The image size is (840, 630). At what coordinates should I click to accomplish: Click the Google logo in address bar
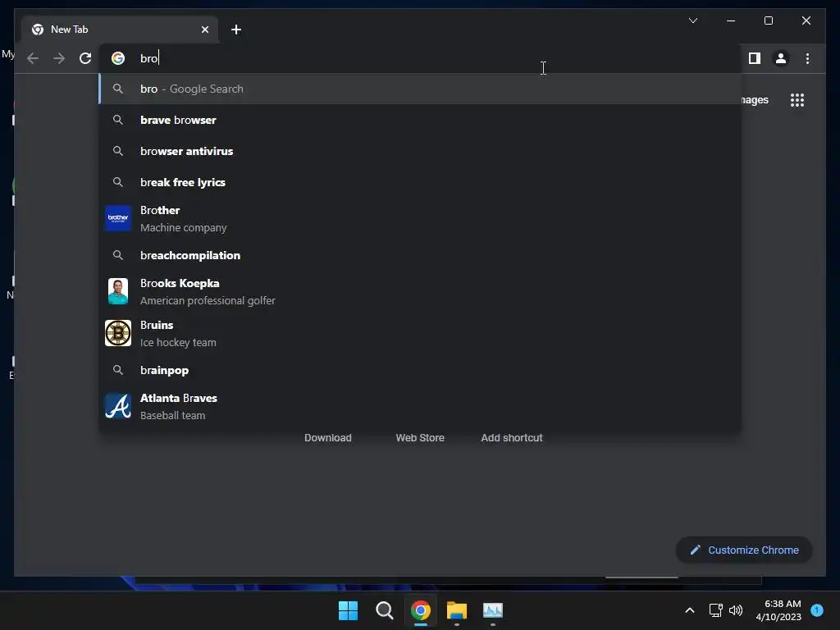pos(118,58)
